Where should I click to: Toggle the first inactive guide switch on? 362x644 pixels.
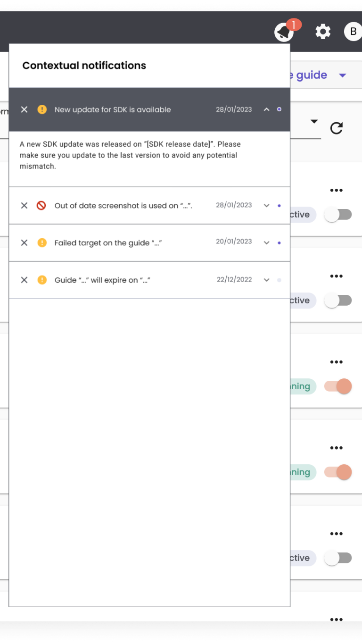point(338,215)
